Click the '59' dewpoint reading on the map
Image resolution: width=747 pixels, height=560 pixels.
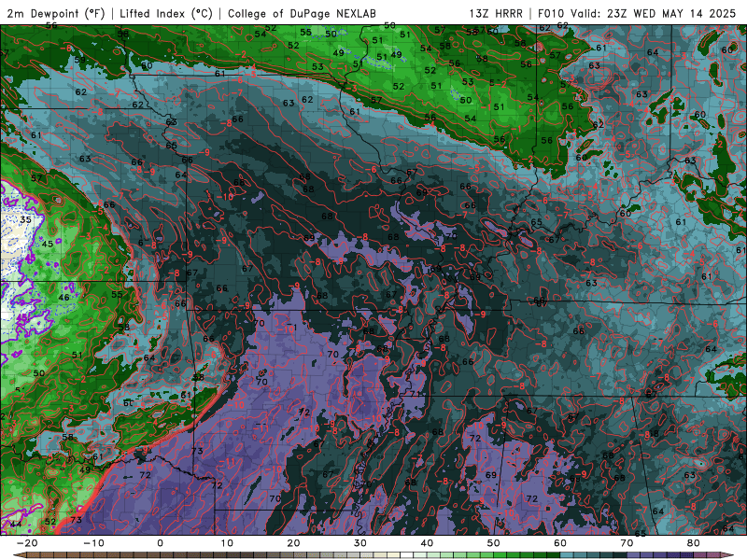[x=80, y=60]
